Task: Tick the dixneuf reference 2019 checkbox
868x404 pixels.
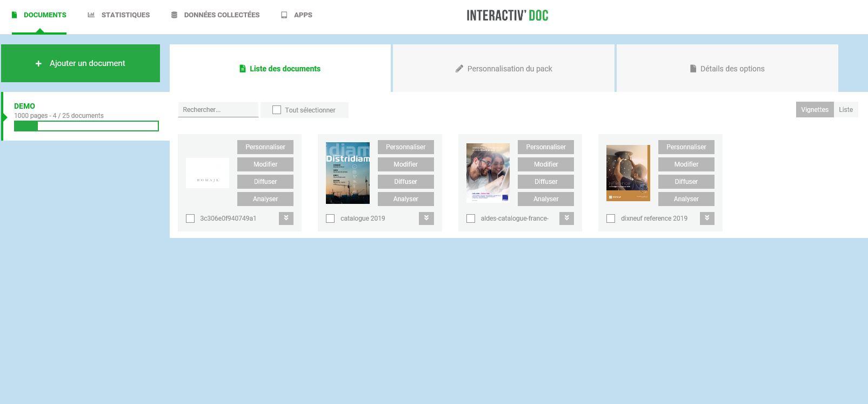Action: 611,218
